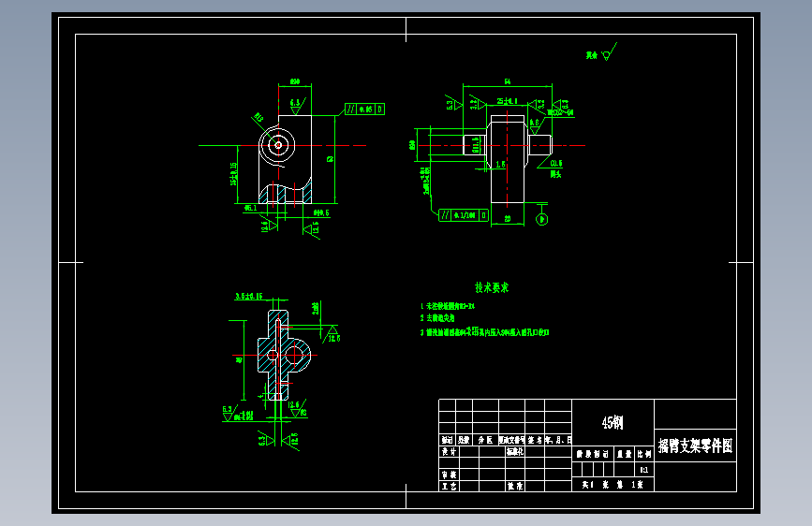812x526 pixels.
Task: Click the 设计 cell in title block
Action: 449,452
